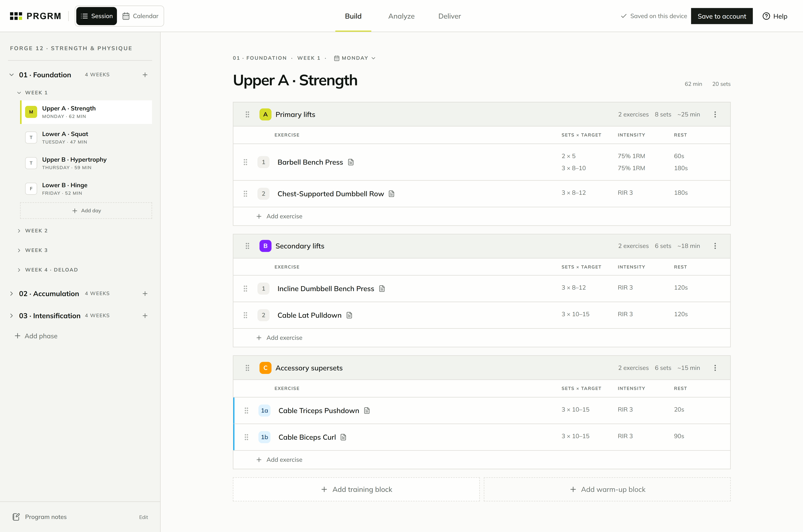This screenshot has width=803, height=532.
Task: Open notes icon for Cable Triceps Pushdown
Action: (x=367, y=411)
